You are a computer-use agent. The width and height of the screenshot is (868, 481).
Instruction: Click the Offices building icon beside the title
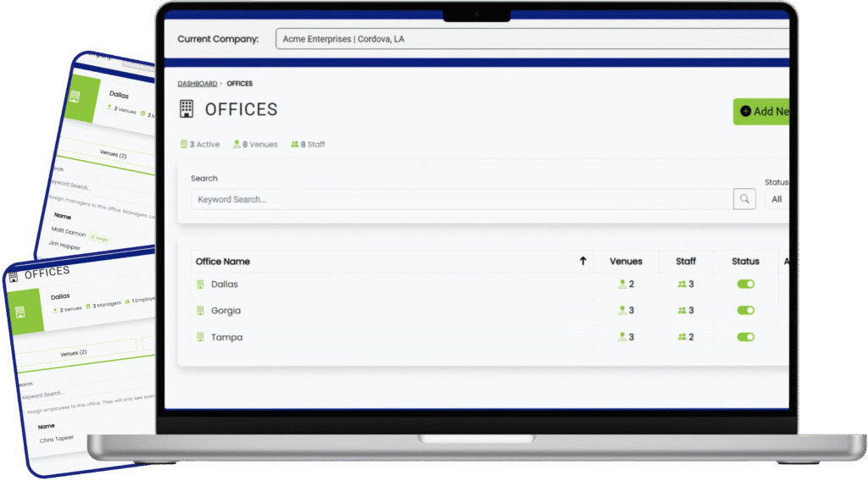[186, 109]
